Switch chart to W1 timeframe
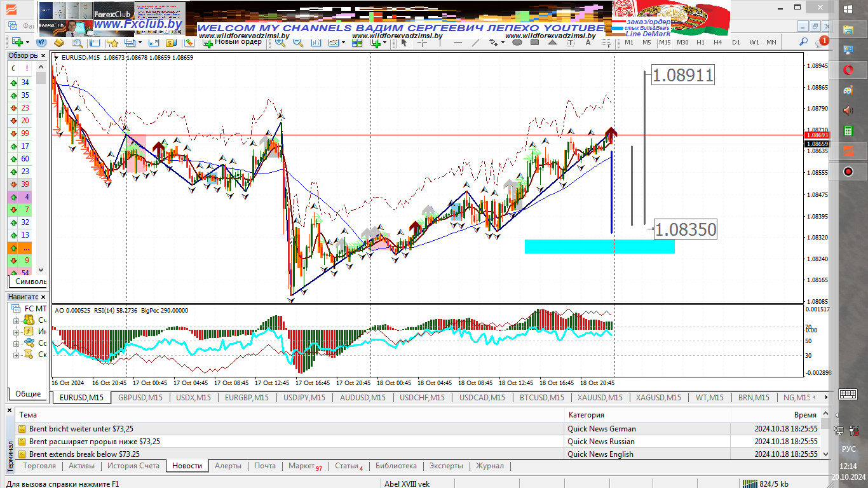Image resolution: width=868 pixels, height=488 pixels. pyautogui.click(x=754, y=42)
